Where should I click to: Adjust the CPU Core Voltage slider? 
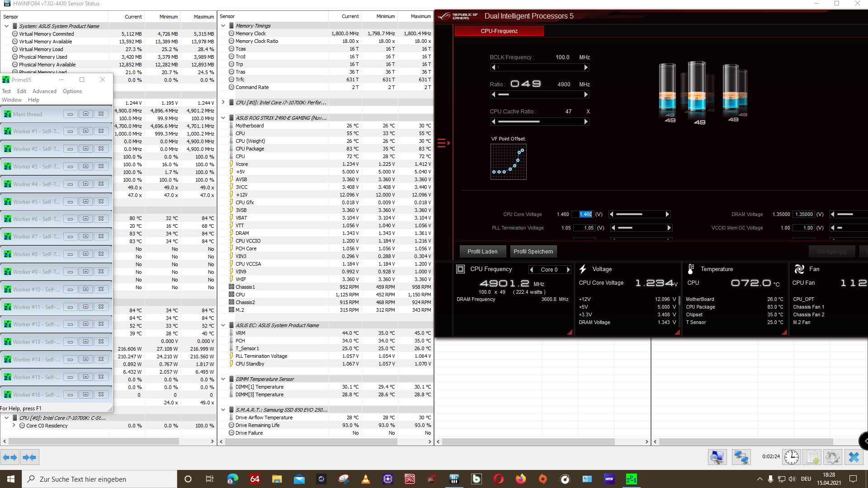[639, 214]
